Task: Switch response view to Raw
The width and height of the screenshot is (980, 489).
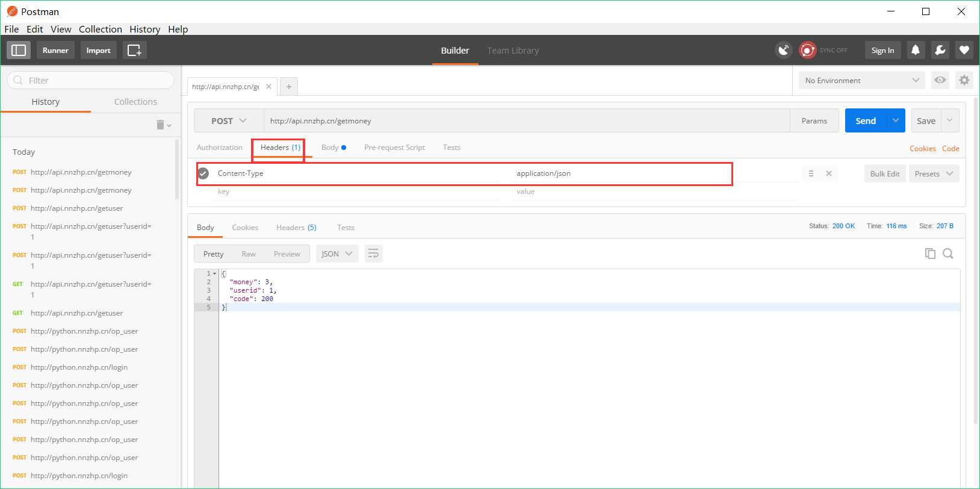Action: pos(249,254)
